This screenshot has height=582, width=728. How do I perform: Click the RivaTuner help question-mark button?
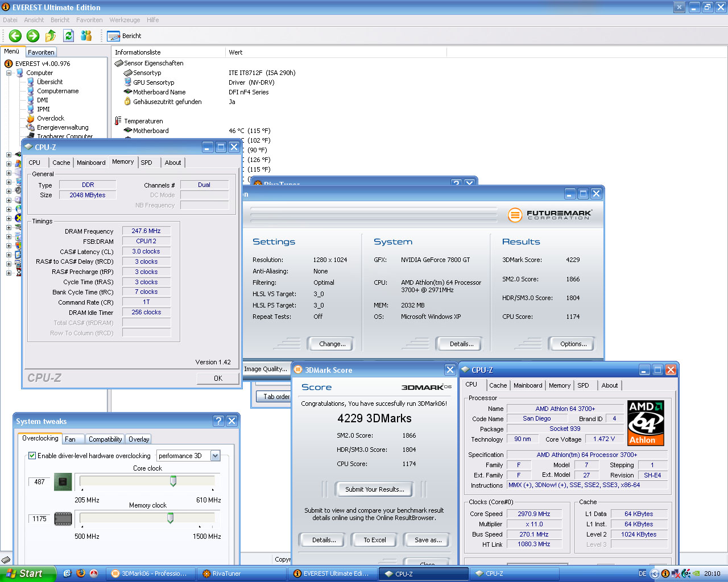(456, 184)
